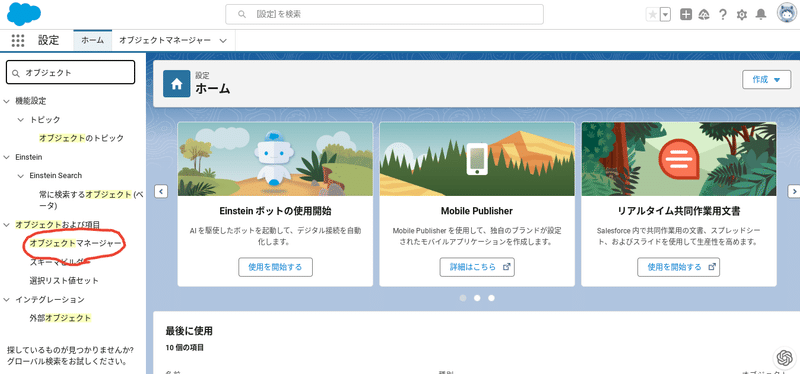Click the リアルタイム共同作業用文書 card title

pos(679,211)
